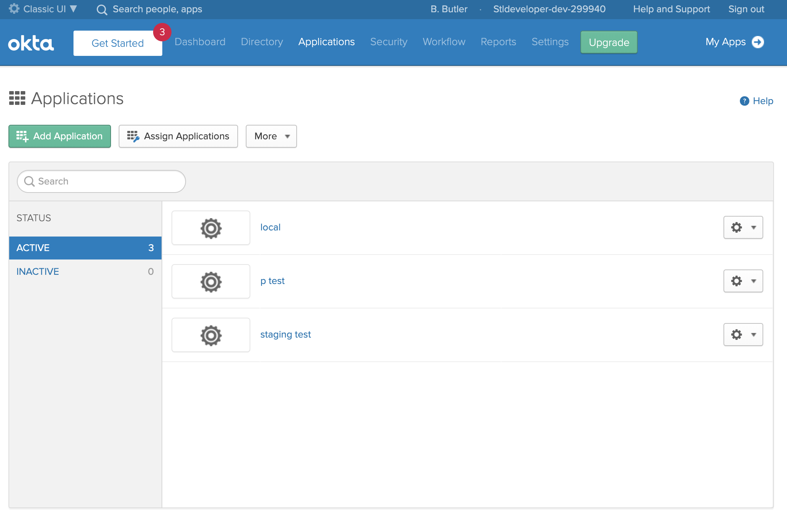Click the Add Application button
The image size is (787, 532).
pos(60,136)
